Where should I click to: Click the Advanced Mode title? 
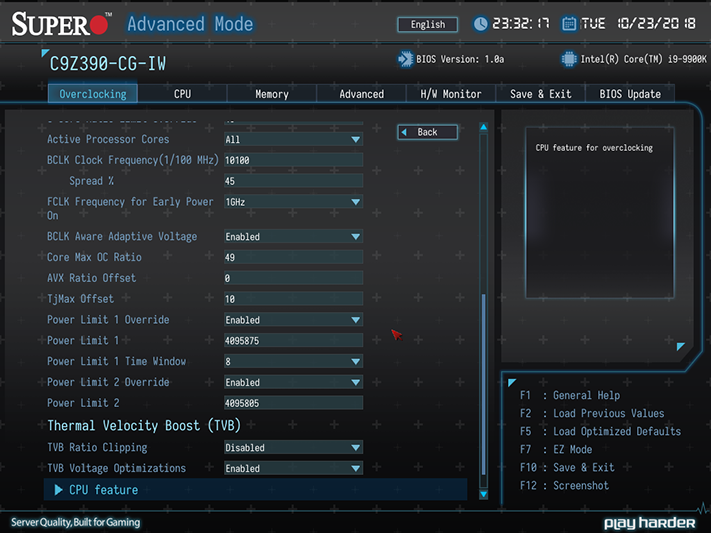click(190, 24)
